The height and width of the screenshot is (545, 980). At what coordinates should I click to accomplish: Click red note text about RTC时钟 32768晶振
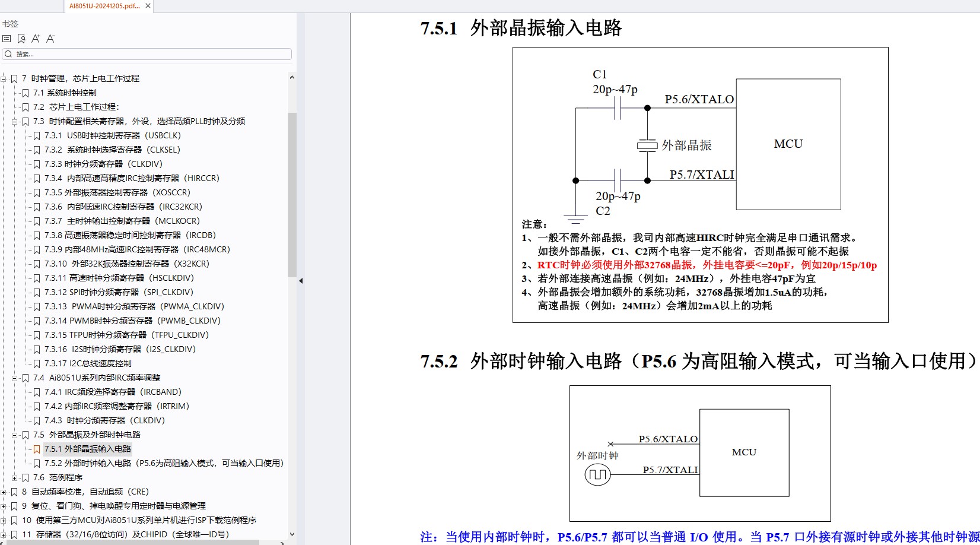click(x=707, y=265)
